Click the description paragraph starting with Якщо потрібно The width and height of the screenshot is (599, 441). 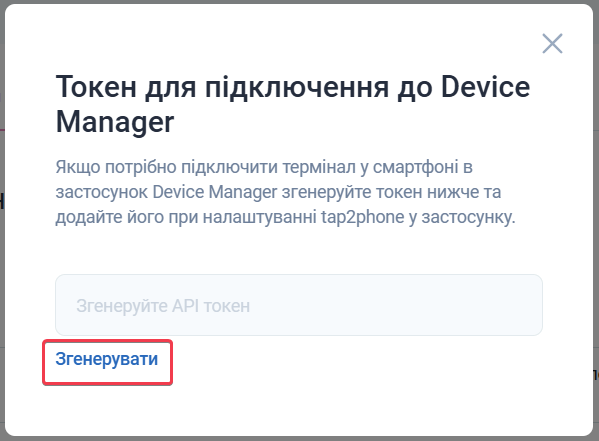(285, 192)
